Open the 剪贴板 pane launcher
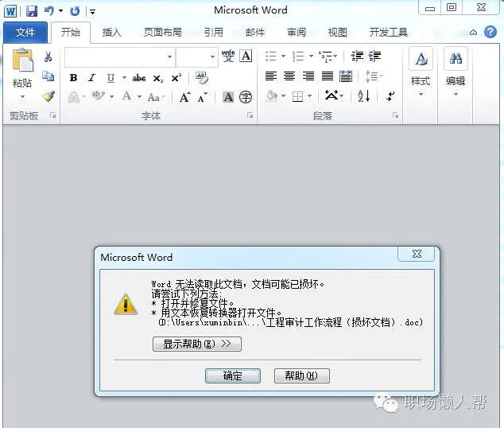The image size is (504, 428). 52,115
